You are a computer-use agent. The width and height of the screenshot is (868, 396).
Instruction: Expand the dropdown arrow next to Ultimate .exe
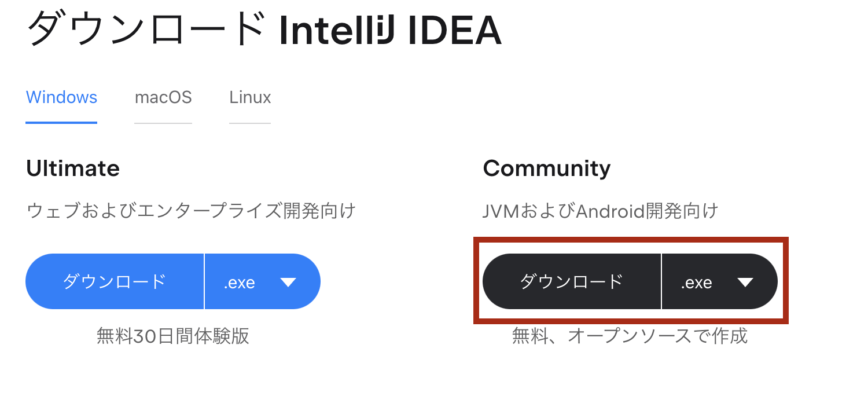288,281
